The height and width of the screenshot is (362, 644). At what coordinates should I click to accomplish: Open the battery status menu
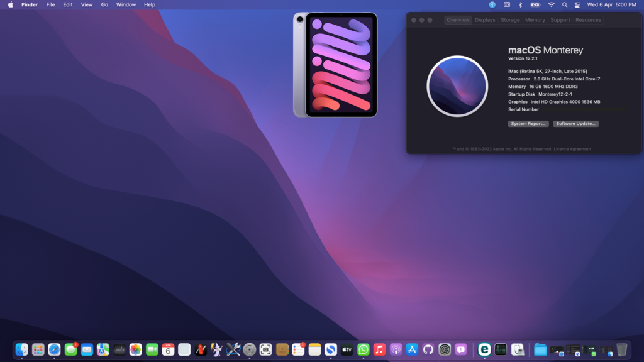click(x=535, y=4)
